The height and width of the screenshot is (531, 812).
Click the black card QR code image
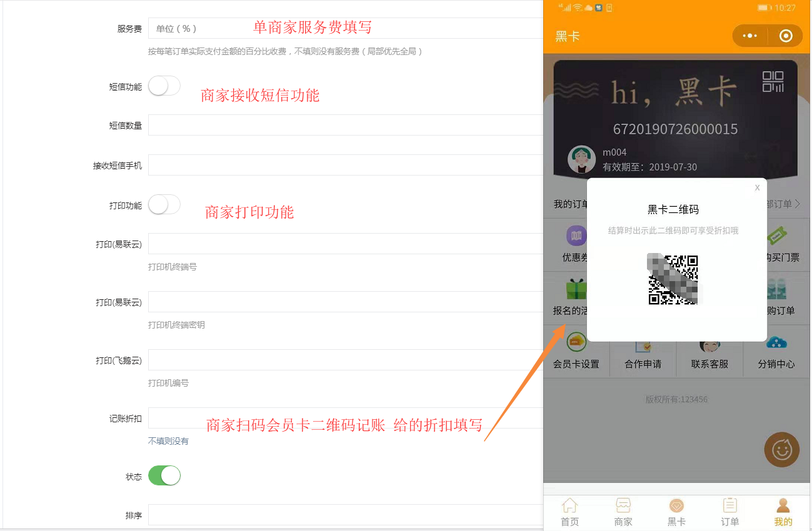point(673,279)
